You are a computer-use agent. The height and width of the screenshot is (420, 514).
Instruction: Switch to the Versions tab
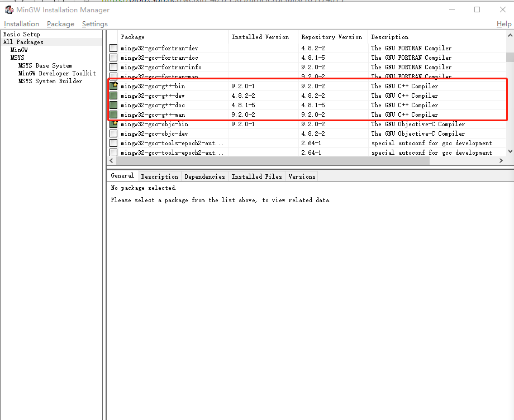point(302,176)
